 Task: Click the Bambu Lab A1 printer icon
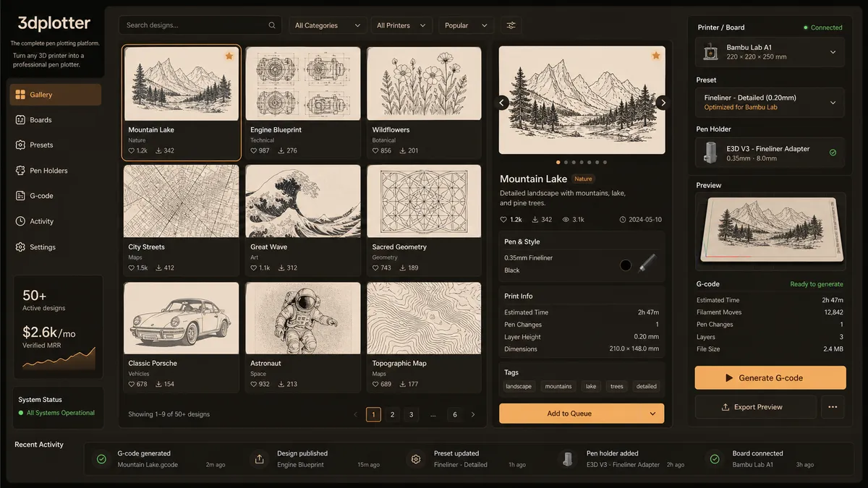711,52
